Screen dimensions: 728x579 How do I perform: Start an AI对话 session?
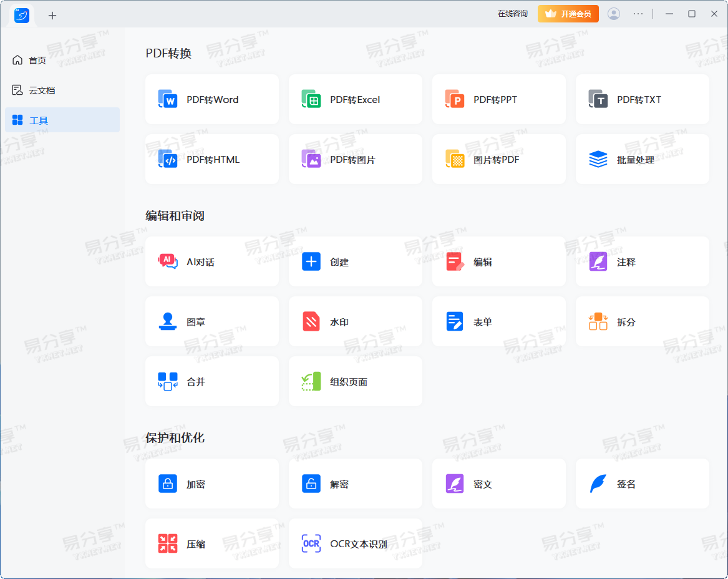(211, 261)
